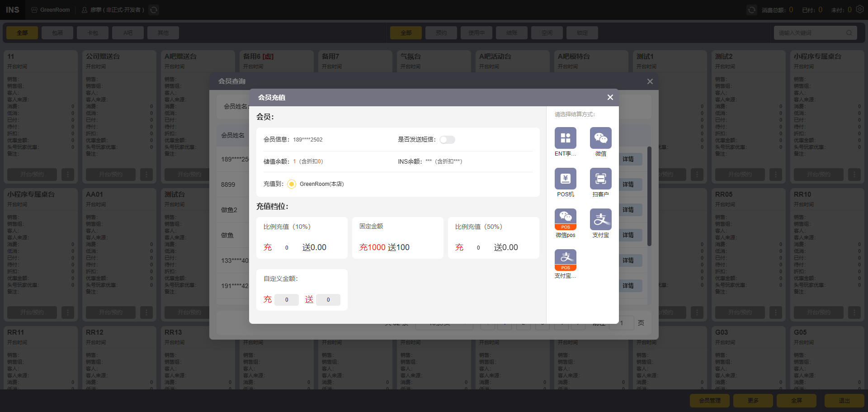
Task: Click member phone 189****2502 text
Action: 307,140
